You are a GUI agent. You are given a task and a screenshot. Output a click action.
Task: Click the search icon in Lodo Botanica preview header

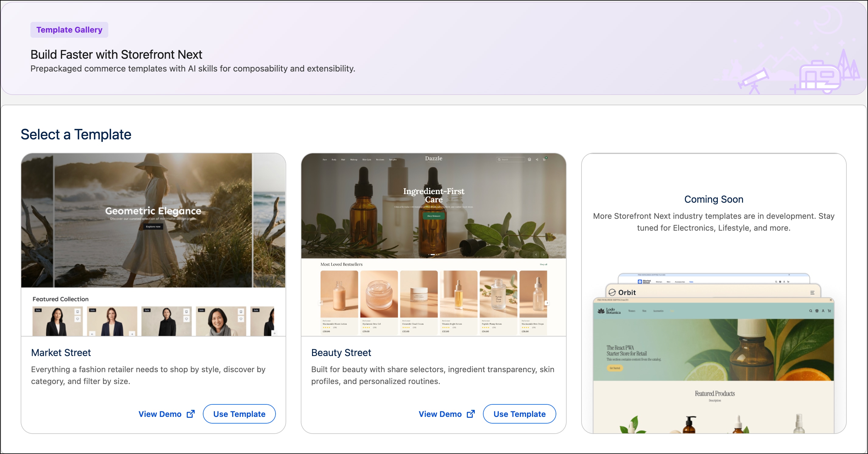(811, 311)
